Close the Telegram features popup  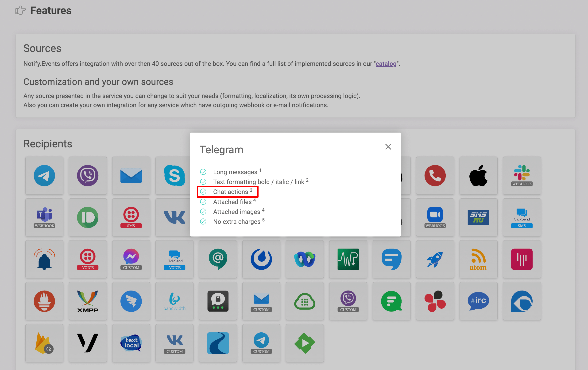point(388,147)
